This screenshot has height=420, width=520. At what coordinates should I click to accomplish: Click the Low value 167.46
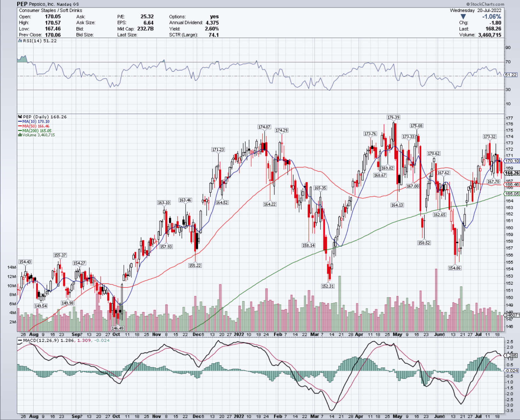[x=53, y=29]
